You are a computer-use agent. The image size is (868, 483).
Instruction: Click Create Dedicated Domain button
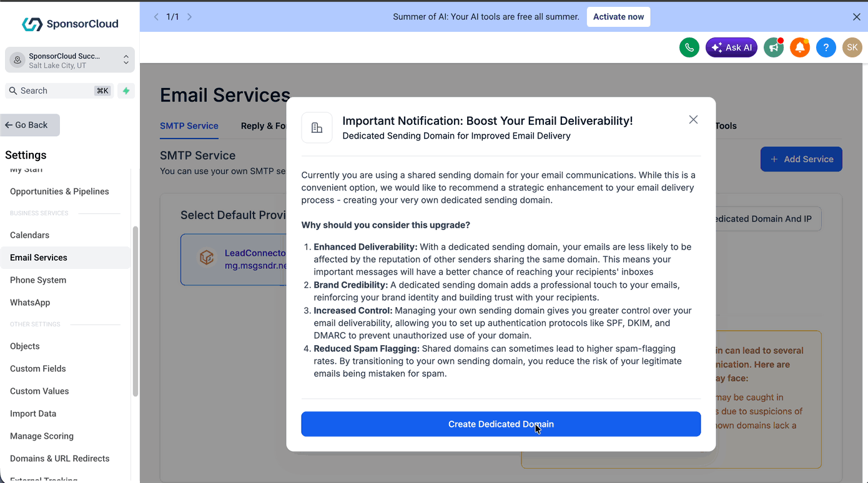(x=501, y=424)
